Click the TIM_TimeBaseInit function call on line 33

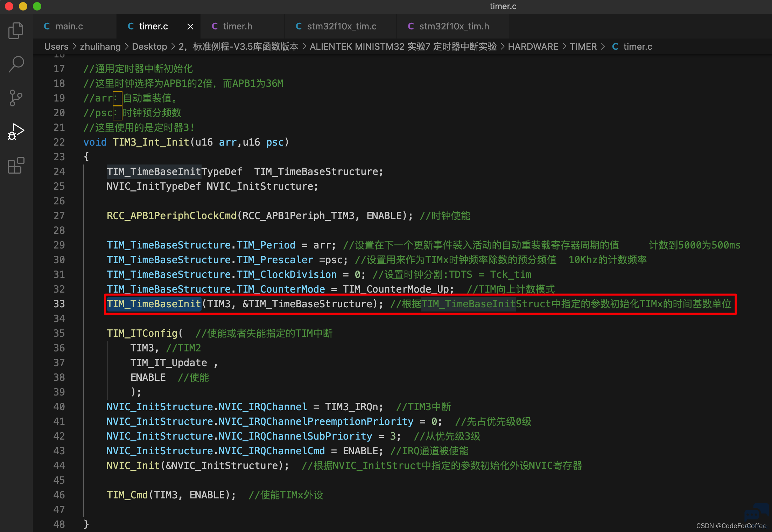click(x=154, y=304)
